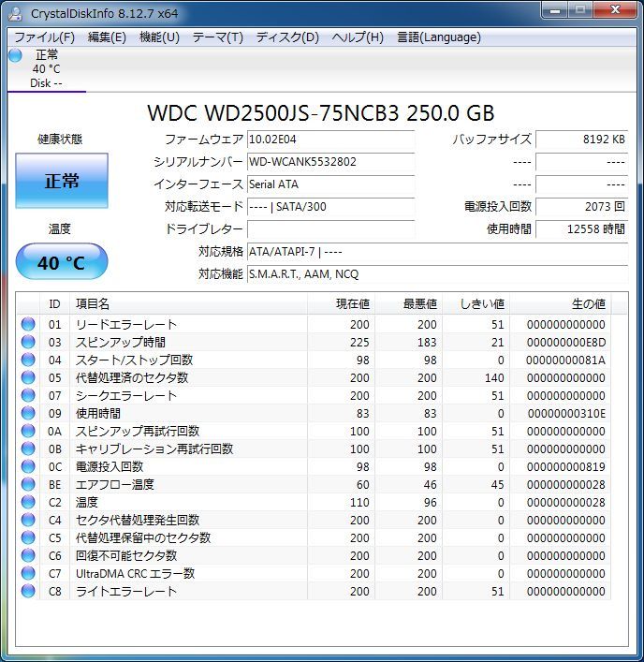Click the 40 °C temperature button
The width and height of the screenshot is (644, 662).
coord(62,262)
